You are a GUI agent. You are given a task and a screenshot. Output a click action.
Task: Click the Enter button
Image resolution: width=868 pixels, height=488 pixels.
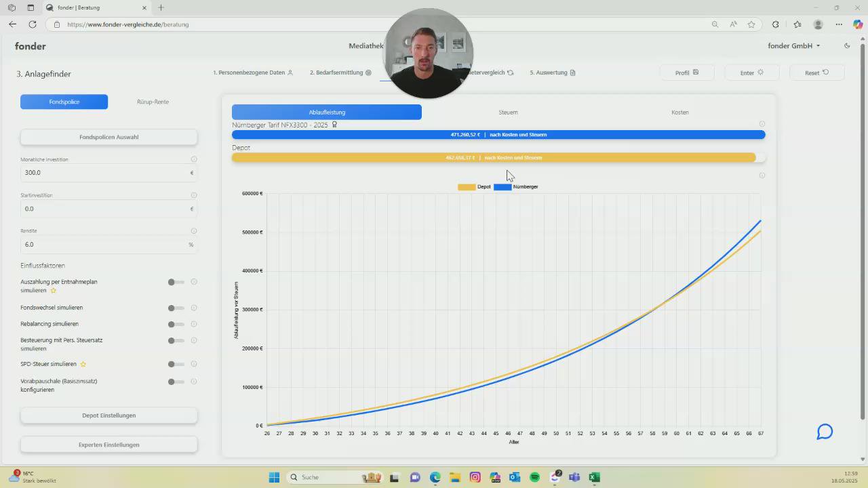coord(751,73)
